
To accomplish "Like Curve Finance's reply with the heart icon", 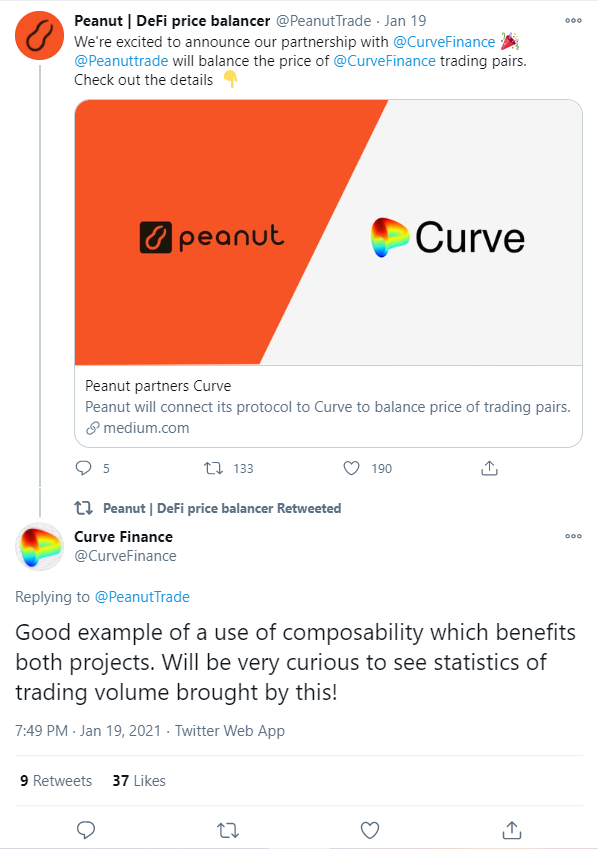I will (x=369, y=829).
